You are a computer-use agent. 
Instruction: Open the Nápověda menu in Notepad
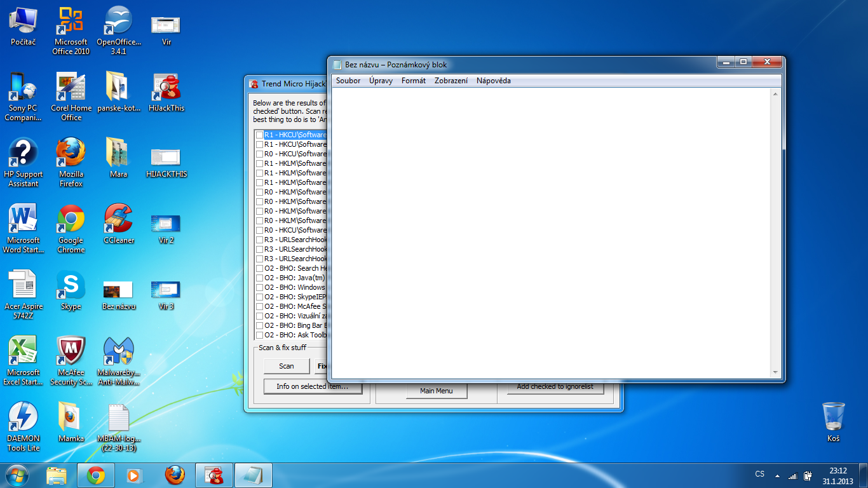493,81
